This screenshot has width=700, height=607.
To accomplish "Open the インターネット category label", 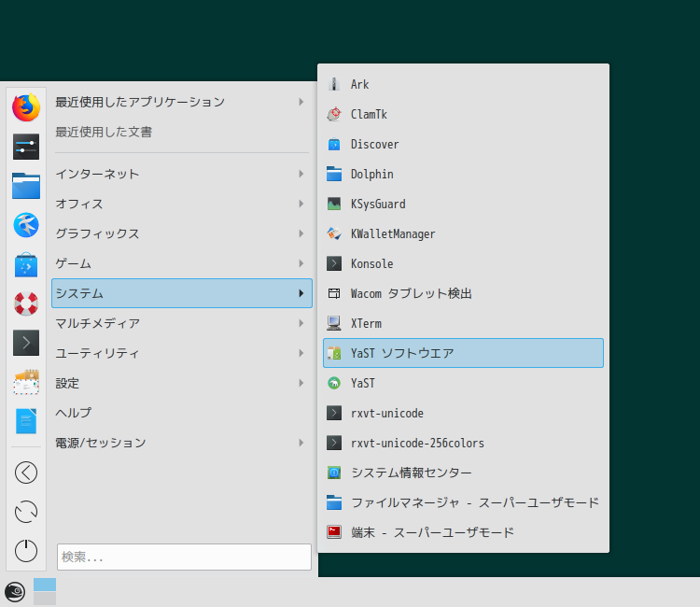I will (97, 174).
